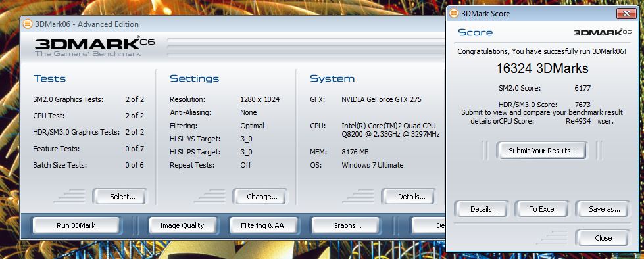Click the Settings section heading
The image size is (644, 259).
tap(194, 78)
